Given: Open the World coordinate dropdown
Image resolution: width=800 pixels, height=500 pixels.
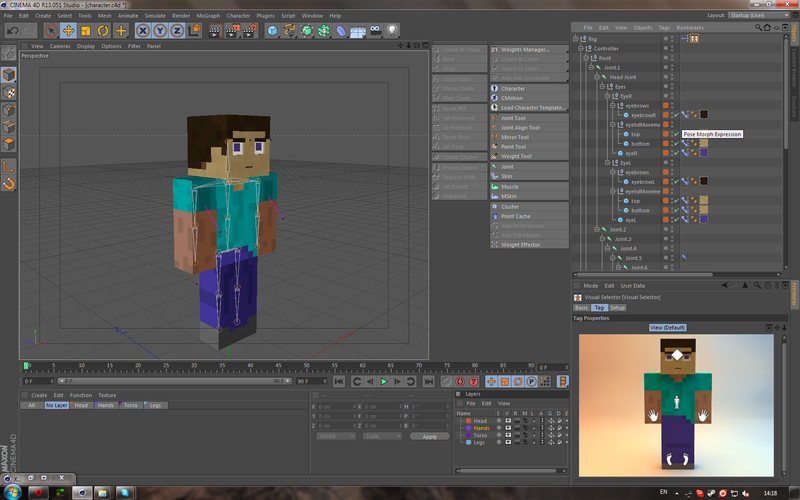Looking at the screenshot, I should click(336, 436).
